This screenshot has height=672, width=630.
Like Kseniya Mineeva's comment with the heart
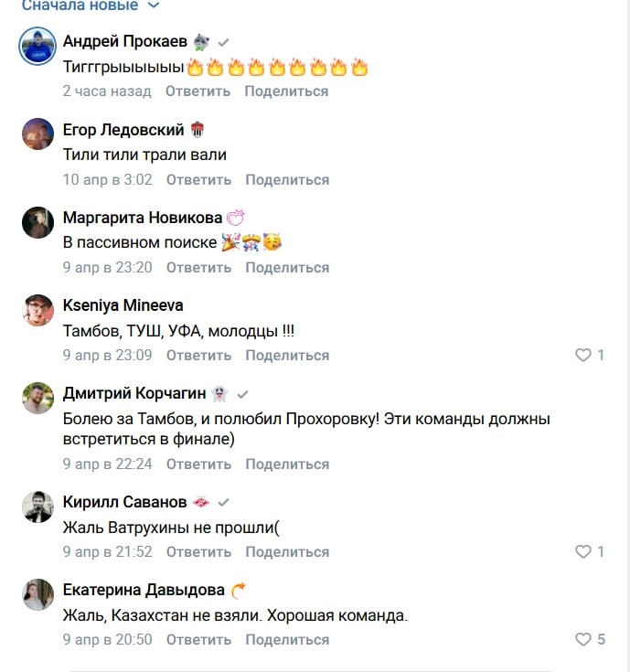[x=582, y=355]
